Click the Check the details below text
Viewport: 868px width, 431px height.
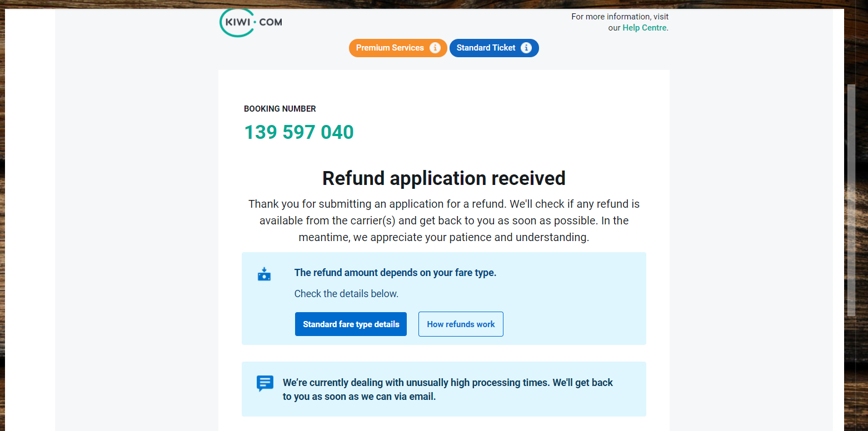point(346,293)
